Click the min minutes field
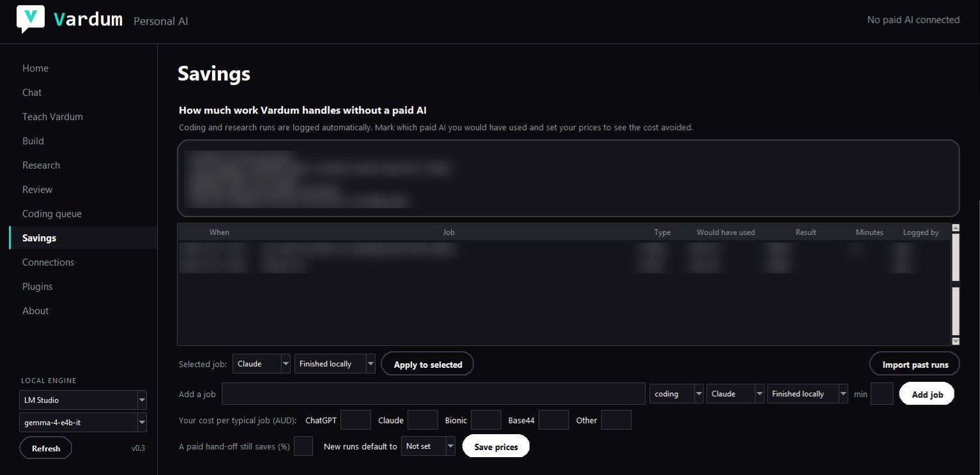980x475 pixels. pyautogui.click(x=882, y=394)
